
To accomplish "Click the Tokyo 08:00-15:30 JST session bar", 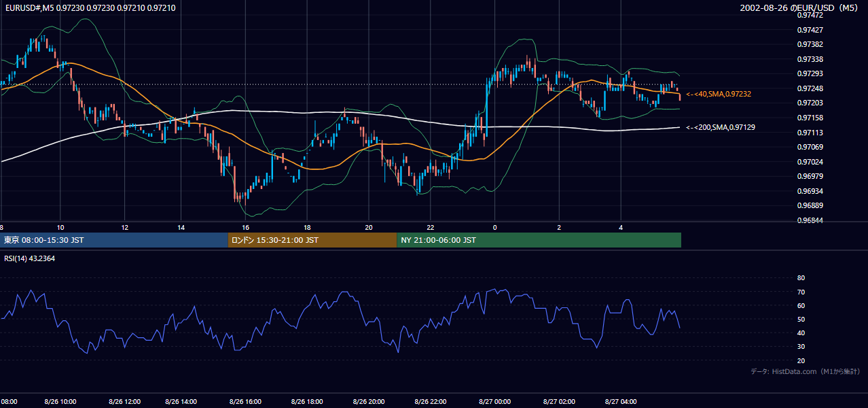I will pyautogui.click(x=114, y=240).
